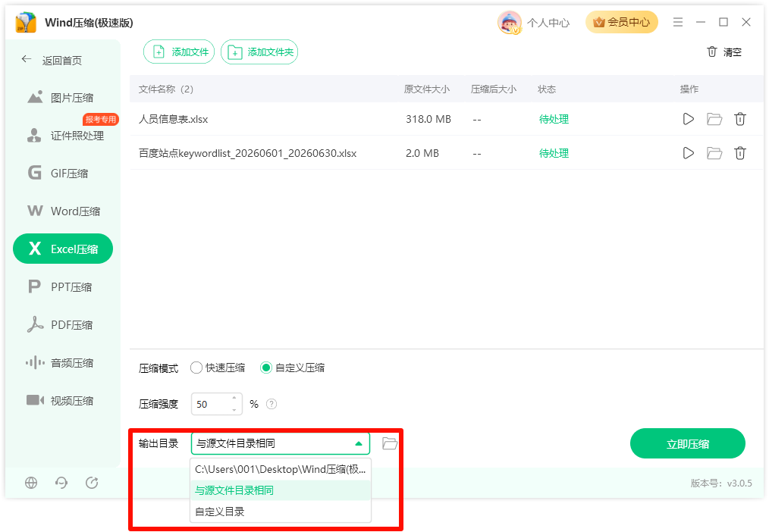Screen dimensions: 769x532
Task: Choose 与源文件目录相同 in the dropdown list
Action: point(281,490)
